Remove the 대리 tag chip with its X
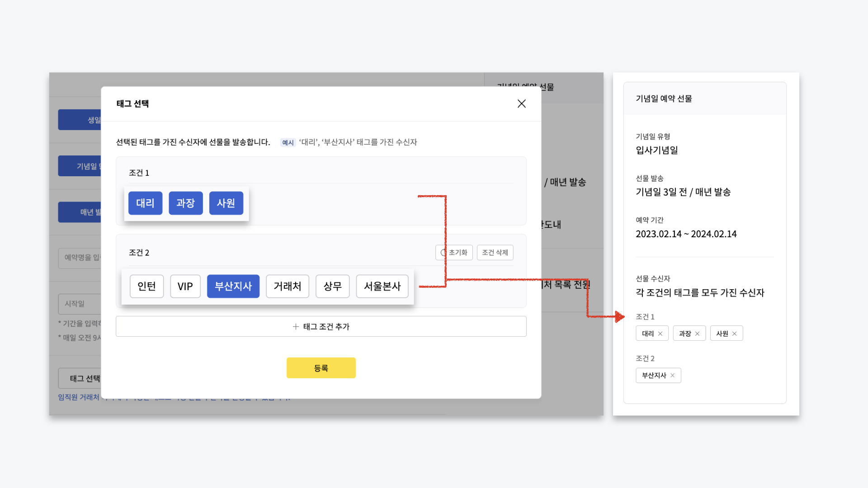The height and width of the screenshot is (488, 868). (660, 333)
